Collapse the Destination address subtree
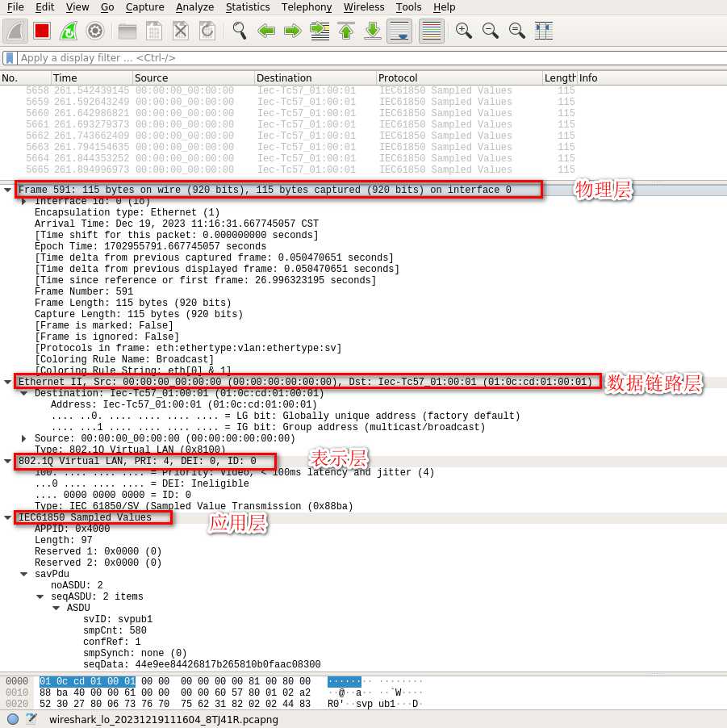The height and width of the screenshot is (728, 727). tap(23, 393)
